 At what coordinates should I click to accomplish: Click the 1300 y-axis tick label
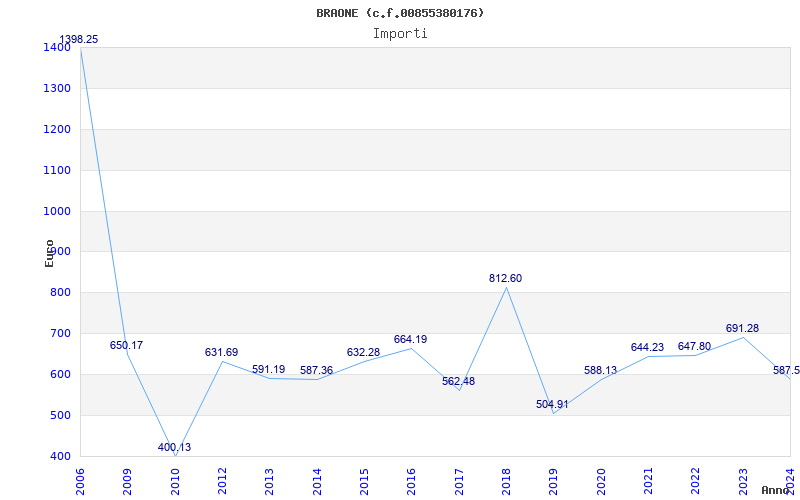pyautogui.click(x=57, y=88)
